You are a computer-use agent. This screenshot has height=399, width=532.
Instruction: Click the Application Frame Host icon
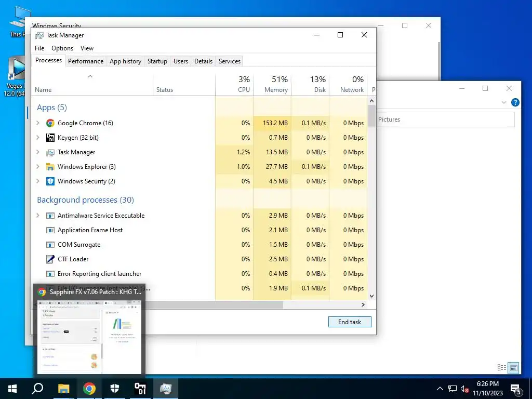point(50,230)
